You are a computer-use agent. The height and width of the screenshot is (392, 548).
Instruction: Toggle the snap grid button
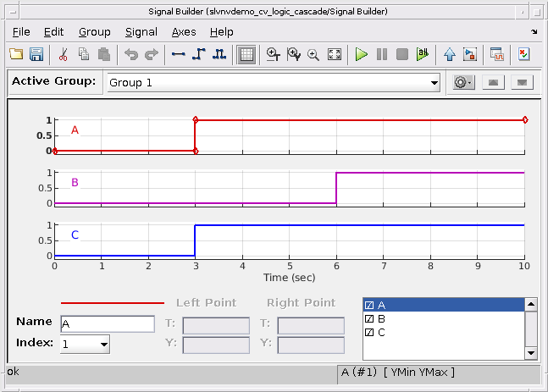246,54
